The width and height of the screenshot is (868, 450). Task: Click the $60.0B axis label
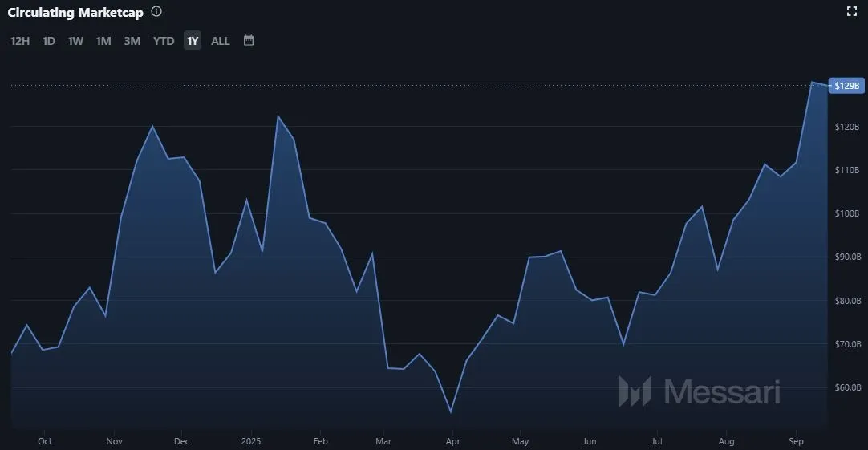coord(847,387)
